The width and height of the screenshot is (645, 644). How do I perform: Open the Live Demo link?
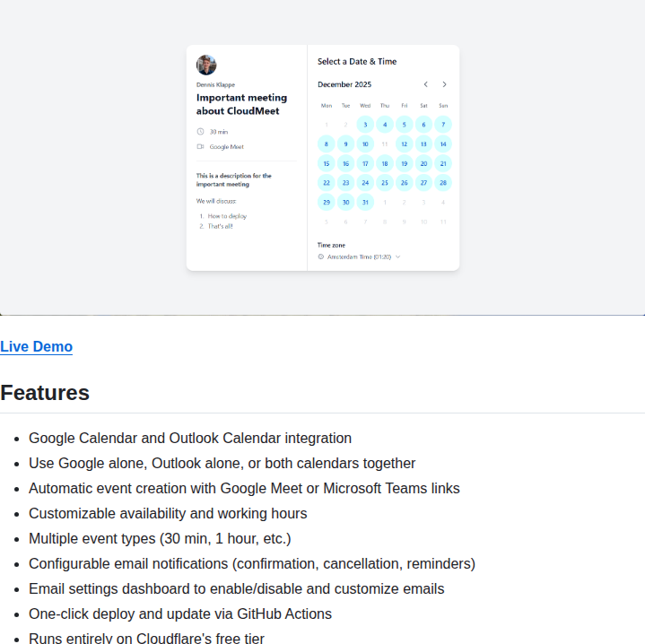(x=36, y=347)
